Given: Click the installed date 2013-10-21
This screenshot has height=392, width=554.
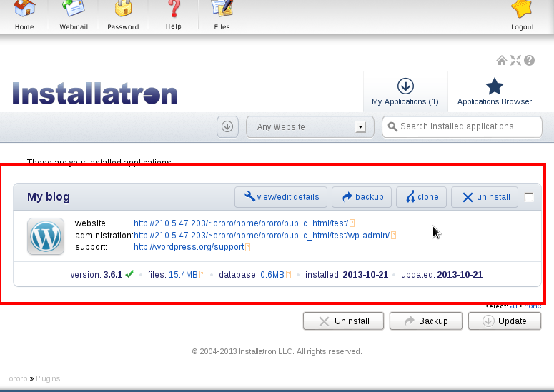Looking at the screenshot, I should click(365, 274).
